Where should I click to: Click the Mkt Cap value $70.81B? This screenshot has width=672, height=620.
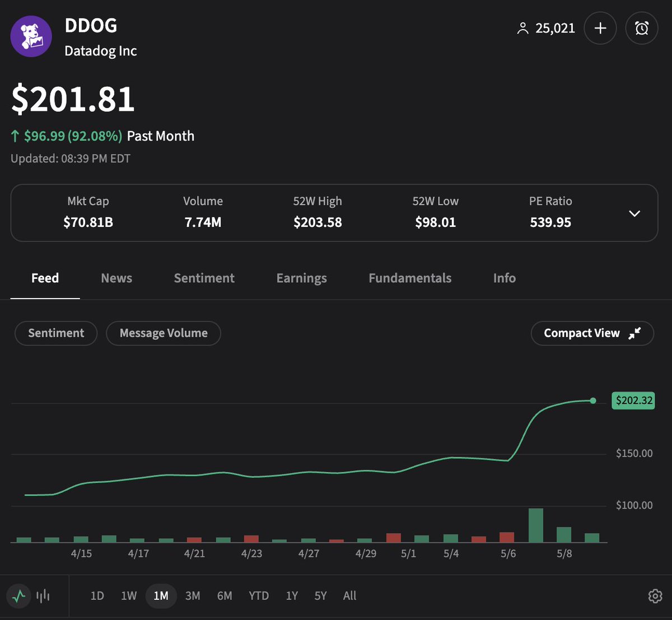pyautogui.click(x=88, y=222)
